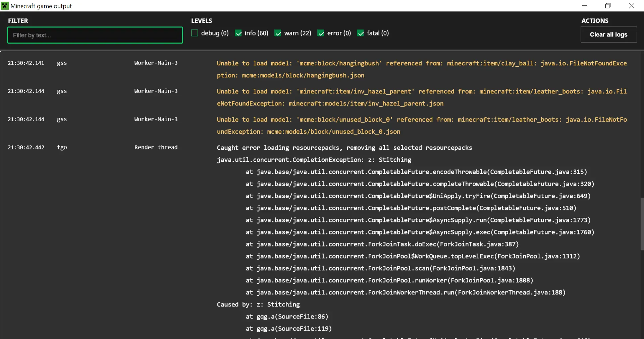
Task: Click the Minecraft creeper icon in title bar
Action: point(5,6)
